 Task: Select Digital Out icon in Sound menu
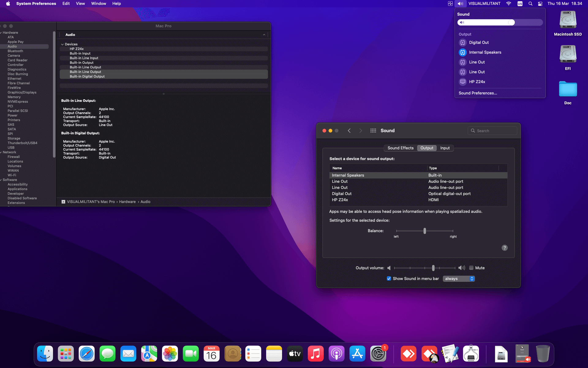click(463, 43)
